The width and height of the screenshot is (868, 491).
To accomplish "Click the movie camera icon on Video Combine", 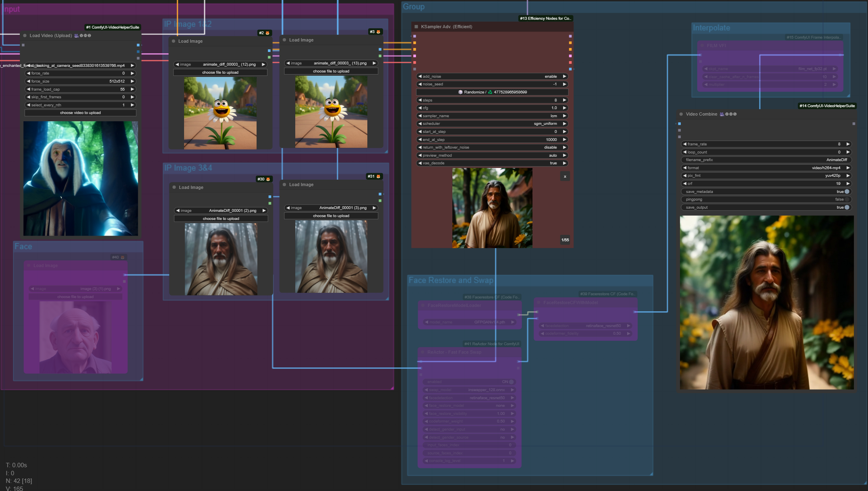I will click(722, 114).
